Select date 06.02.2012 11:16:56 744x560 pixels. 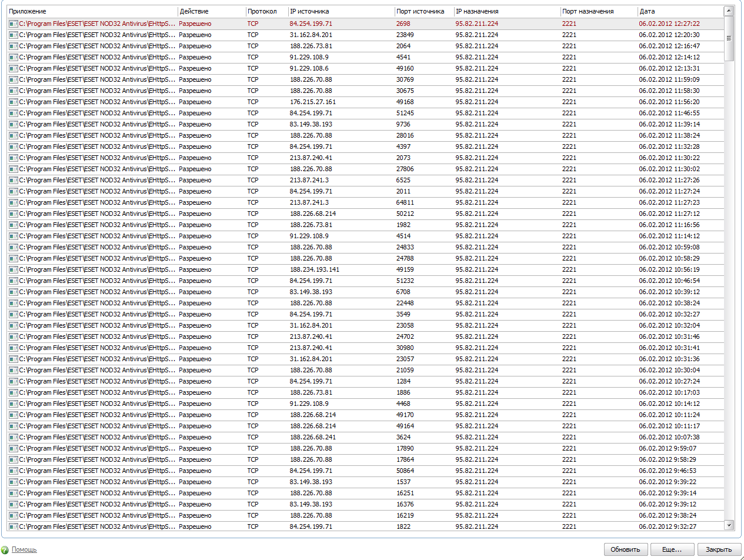click(669, 225)
